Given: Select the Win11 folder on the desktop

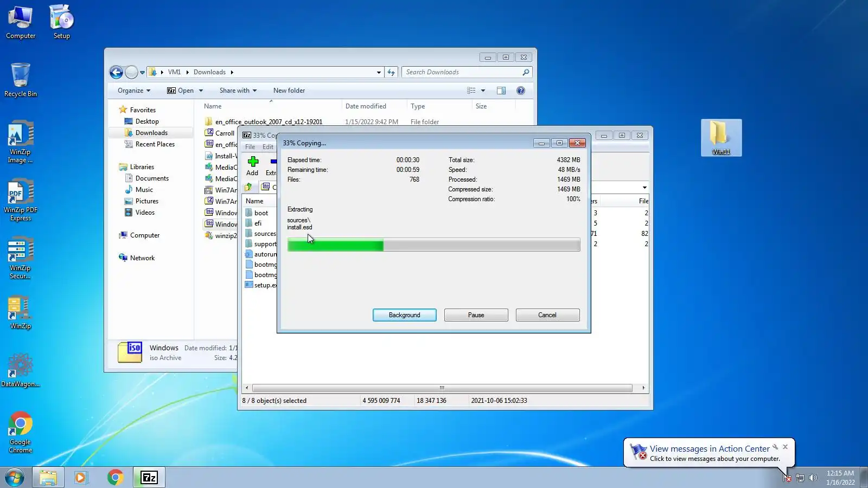Looking at the screenshot, I should (x=721, y=138).
